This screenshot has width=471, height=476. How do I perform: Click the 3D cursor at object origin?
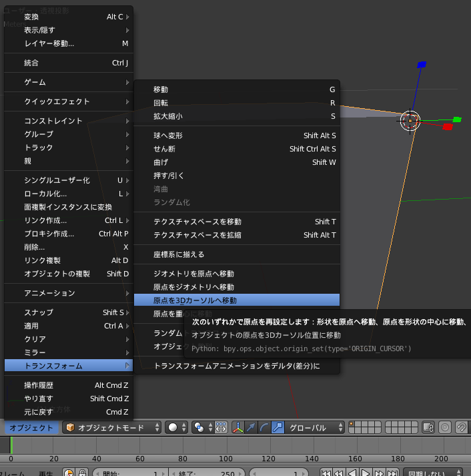click(410, 121)
